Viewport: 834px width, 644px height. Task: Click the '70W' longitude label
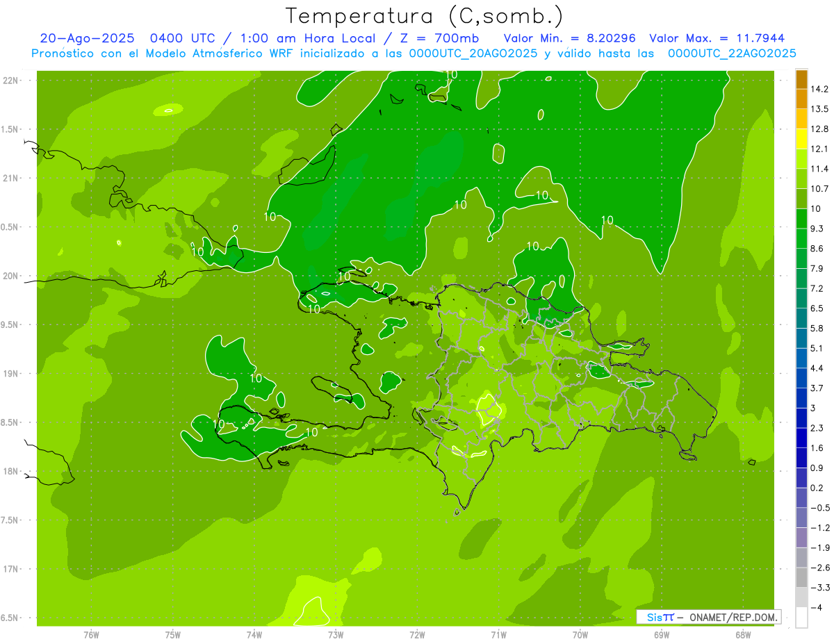(x=580, y=635)
